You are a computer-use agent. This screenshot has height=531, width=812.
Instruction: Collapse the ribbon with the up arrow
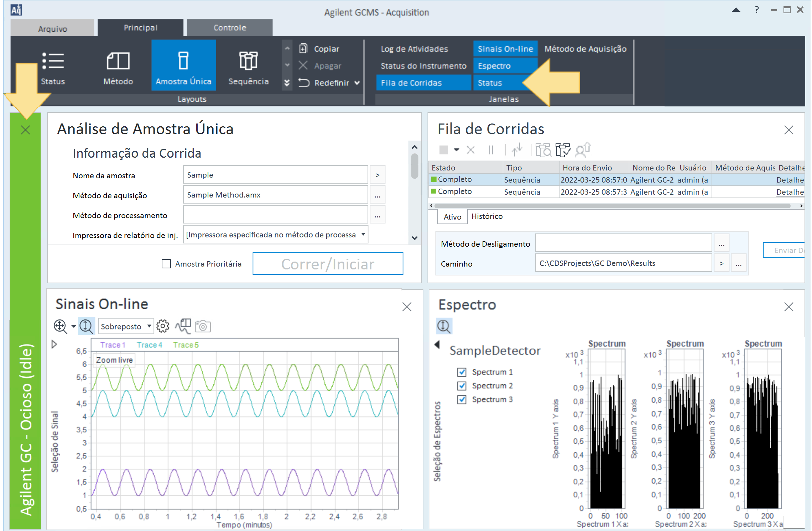point(736,10)
